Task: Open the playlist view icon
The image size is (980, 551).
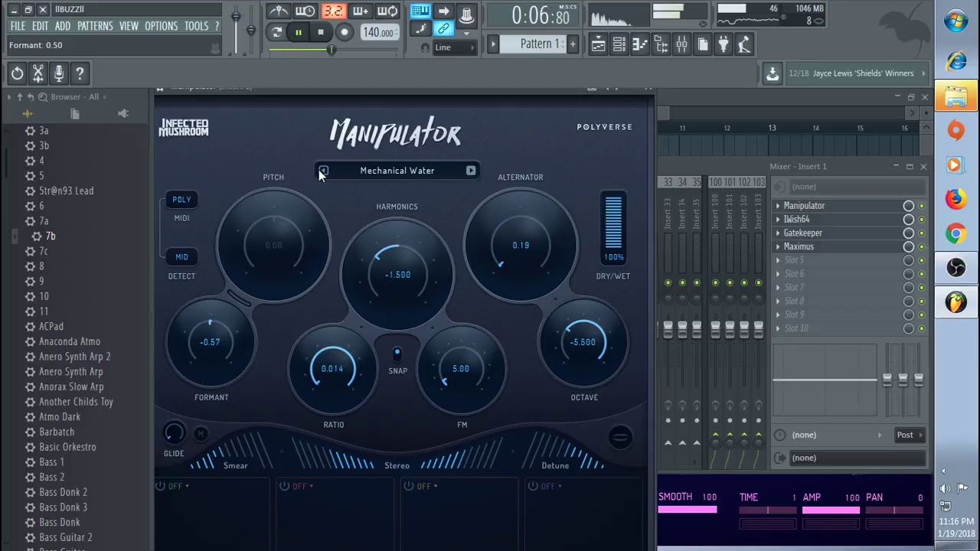Action: pos(599,44)
